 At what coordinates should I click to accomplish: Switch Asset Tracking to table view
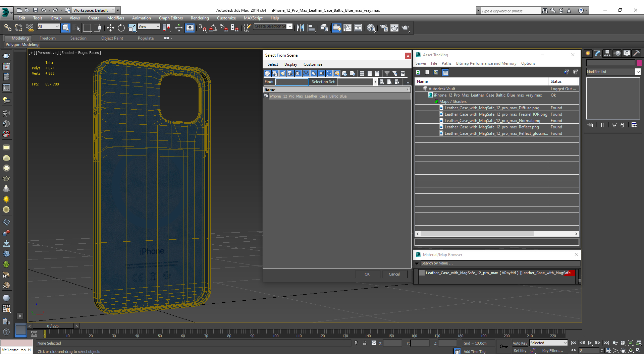tap(445, 72)
